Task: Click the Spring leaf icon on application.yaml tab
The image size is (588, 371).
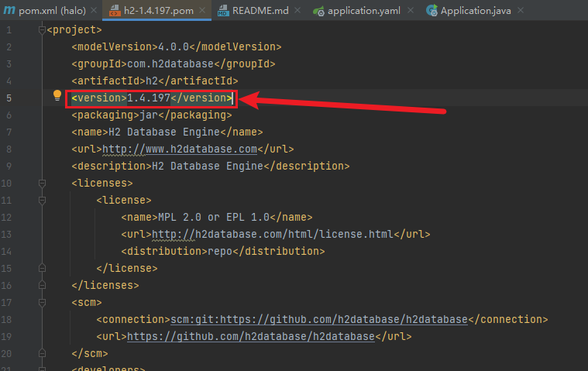Action: (x=318, y=12)
